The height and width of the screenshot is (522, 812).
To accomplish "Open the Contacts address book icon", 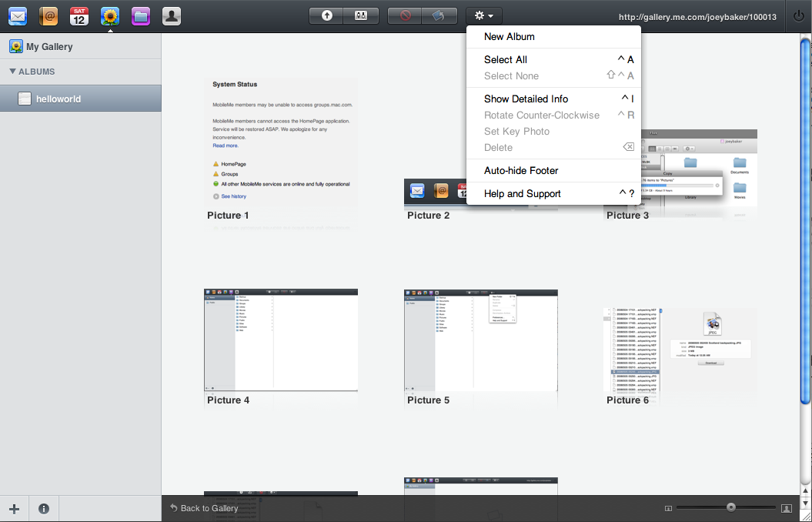I will pyautogui.click(x=48, y=16).
